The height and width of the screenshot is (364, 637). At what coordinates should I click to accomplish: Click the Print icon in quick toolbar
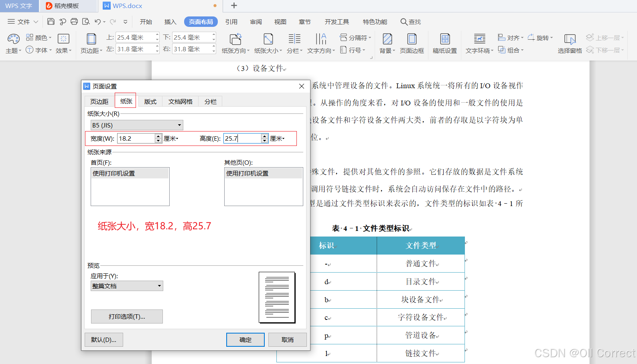coord(74,22)
